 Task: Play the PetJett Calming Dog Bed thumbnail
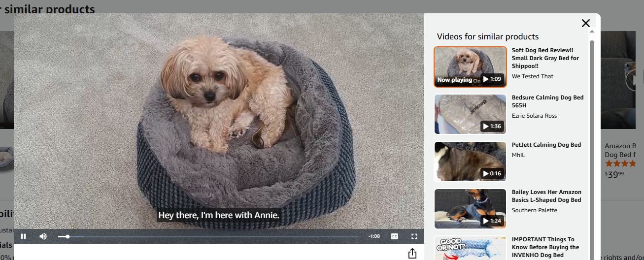[470, 162]
